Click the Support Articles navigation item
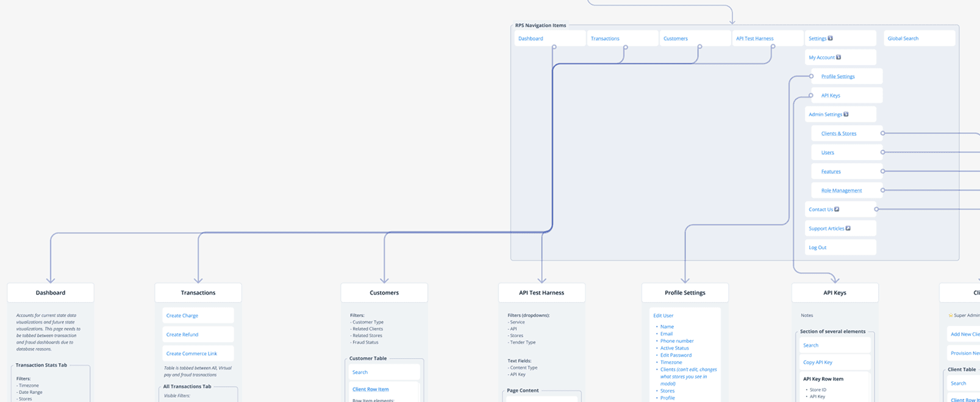This screenshot has height=402, width=980. point(840,228)
